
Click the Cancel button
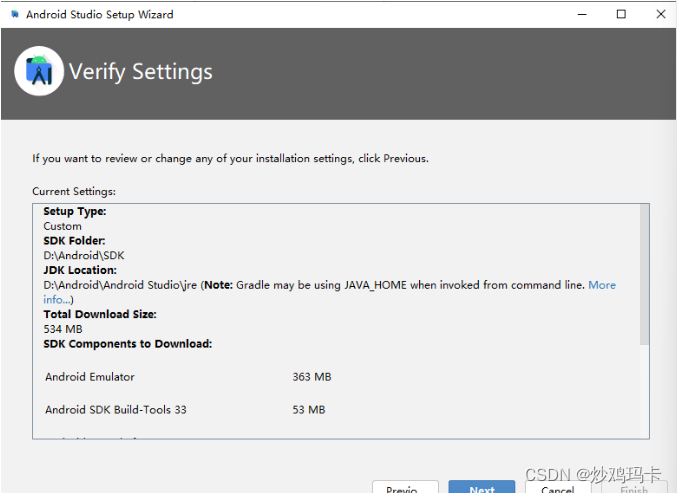558,487
